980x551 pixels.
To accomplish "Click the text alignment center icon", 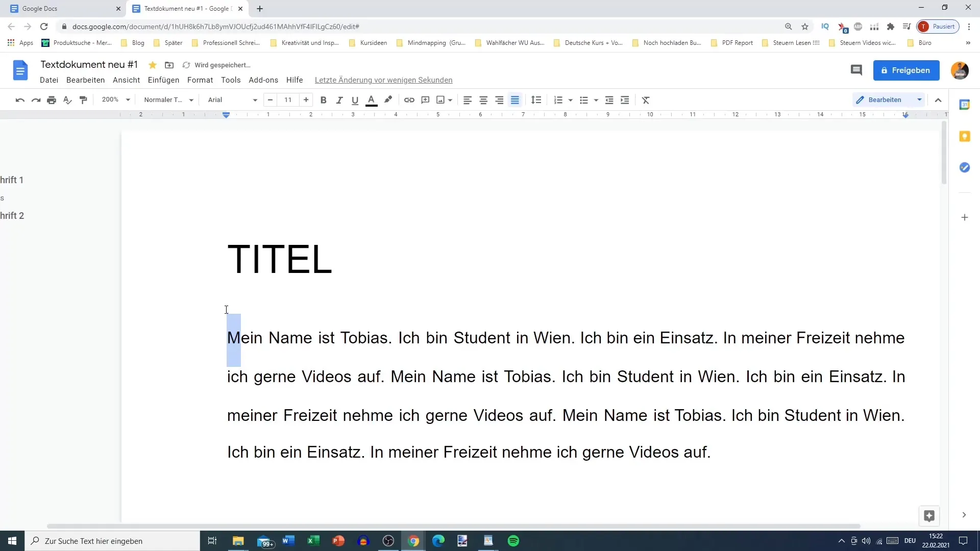I will tap(483, 99).
